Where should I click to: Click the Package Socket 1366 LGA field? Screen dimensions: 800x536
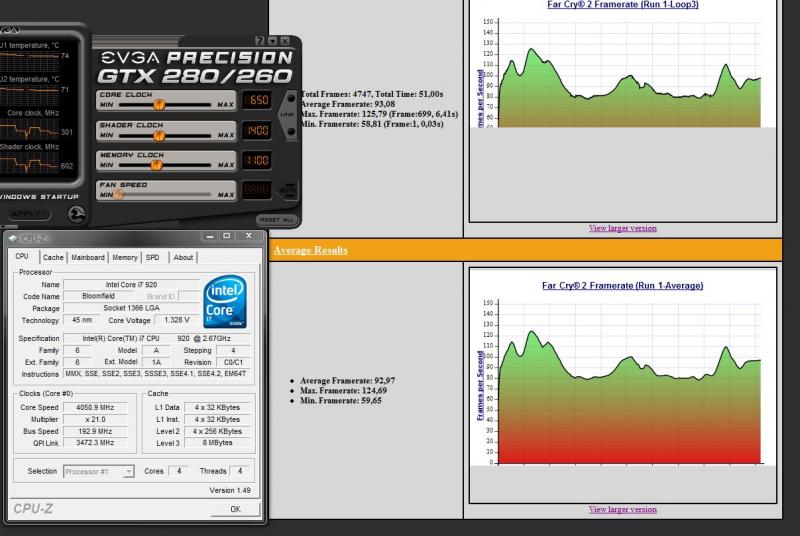tap(131, 308)
